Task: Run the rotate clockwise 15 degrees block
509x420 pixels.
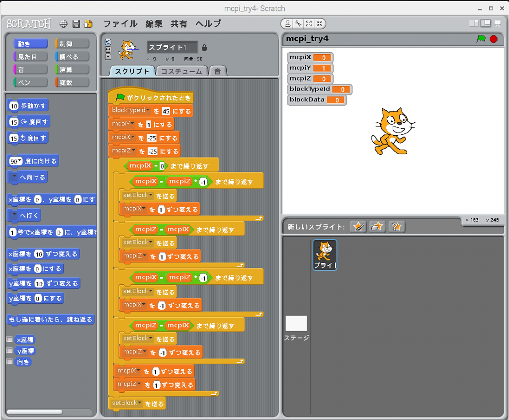Action: (29, 122)
